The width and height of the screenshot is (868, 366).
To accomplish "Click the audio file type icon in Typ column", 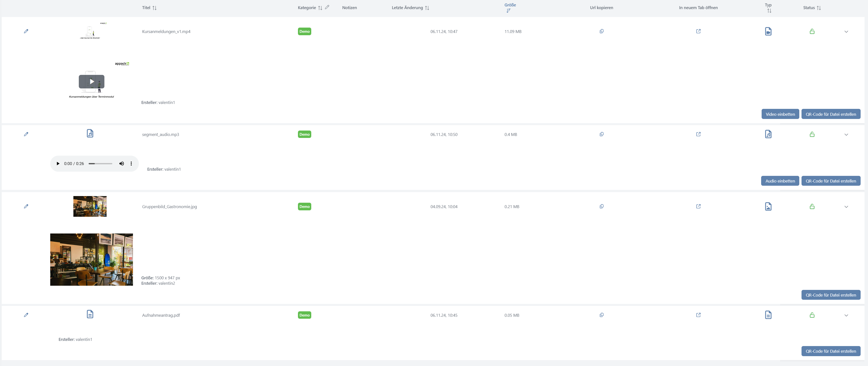I will pyautogui.click(x=768, y=134).
